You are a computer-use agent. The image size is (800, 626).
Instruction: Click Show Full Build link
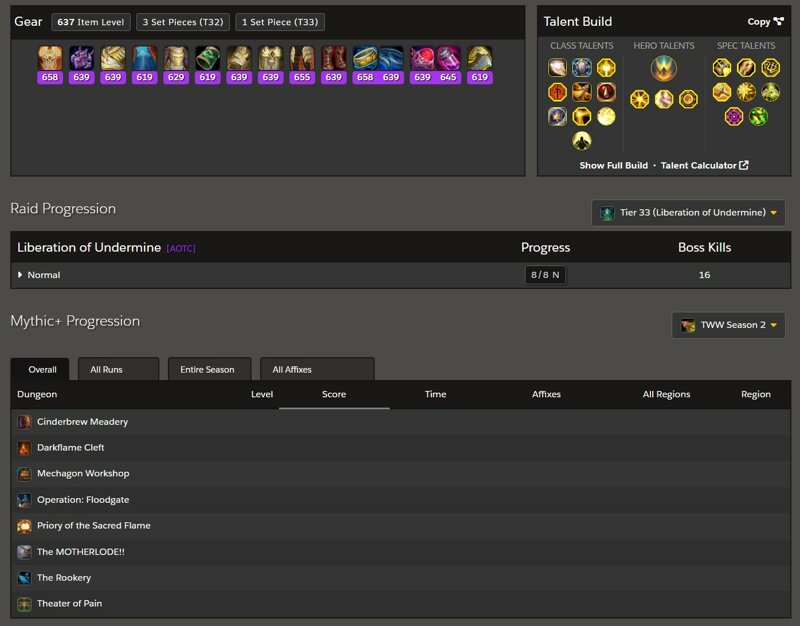click(613, 165)
